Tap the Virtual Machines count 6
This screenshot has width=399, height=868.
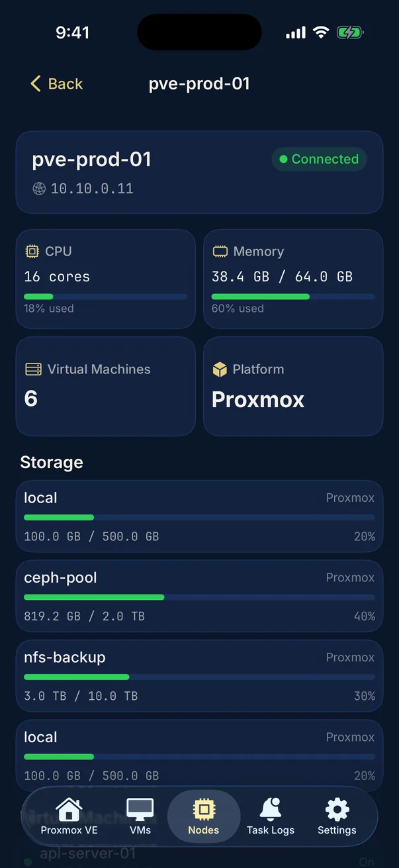pyautogui.click(x=31, y=399)
